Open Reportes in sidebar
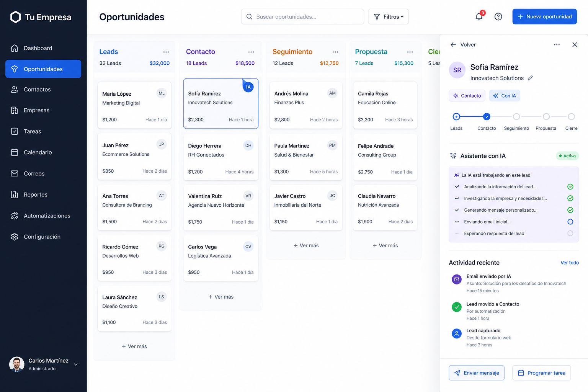The height and width of the screenshot is (392, 588). pos(43,195)
